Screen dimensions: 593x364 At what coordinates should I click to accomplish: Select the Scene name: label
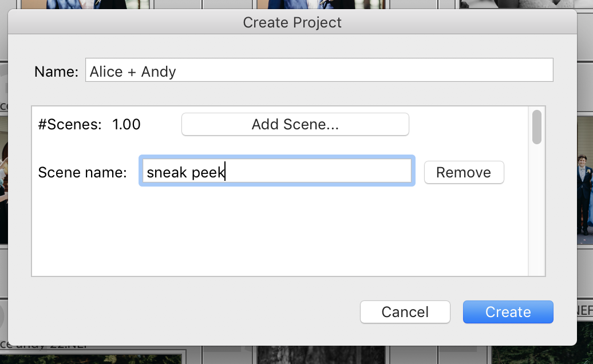point(82,172)
